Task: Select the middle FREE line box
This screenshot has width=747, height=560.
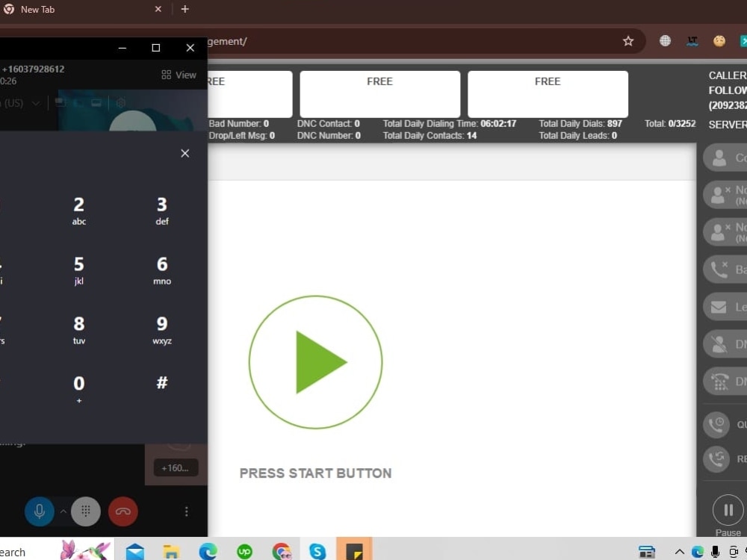Action: 380,94
